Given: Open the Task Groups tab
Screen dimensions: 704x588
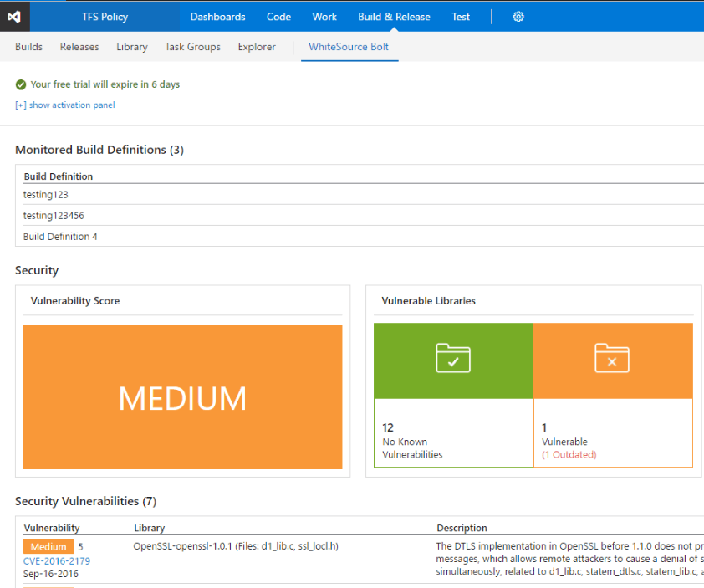Looking at the screenshot, I should [x=192, y=47].
